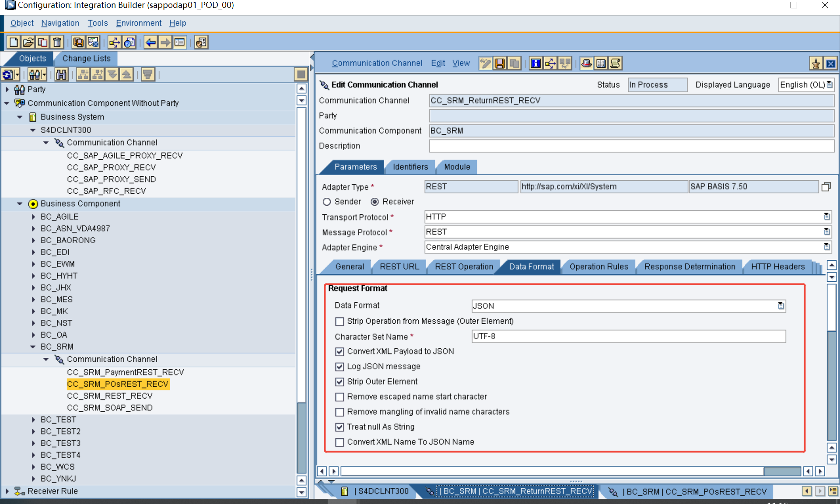Uncheck Strip Outer Element
The height and width of the screenshot is (504, 840).
(339, 382)
